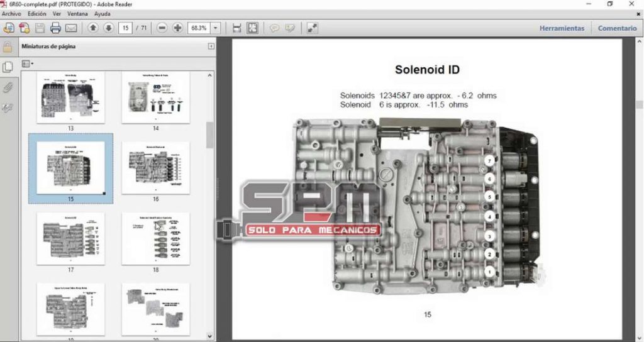Open the Ayuda menu
The image size is (644, 342).
103,14
